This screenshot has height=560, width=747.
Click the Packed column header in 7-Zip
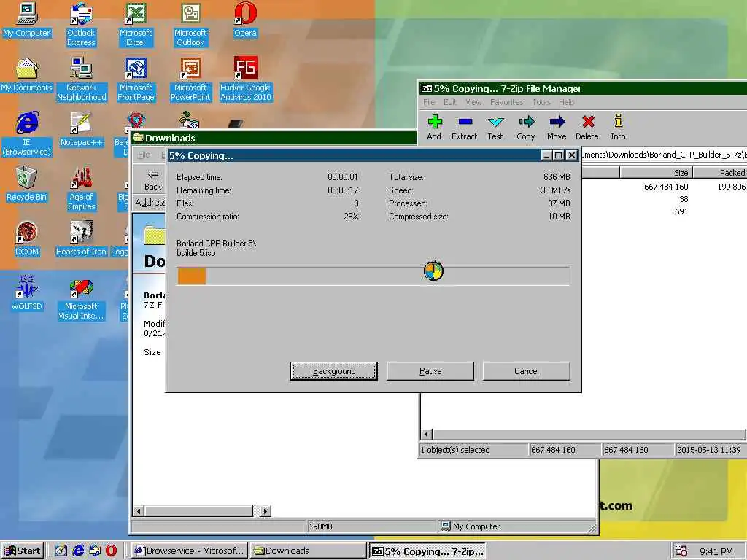(719, 172)
